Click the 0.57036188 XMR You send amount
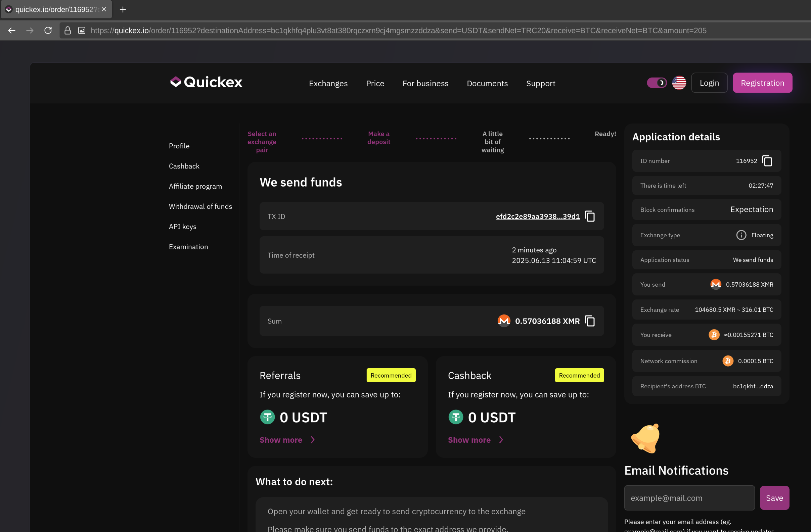This screenshot has height=532, width=811. point(749,284)
